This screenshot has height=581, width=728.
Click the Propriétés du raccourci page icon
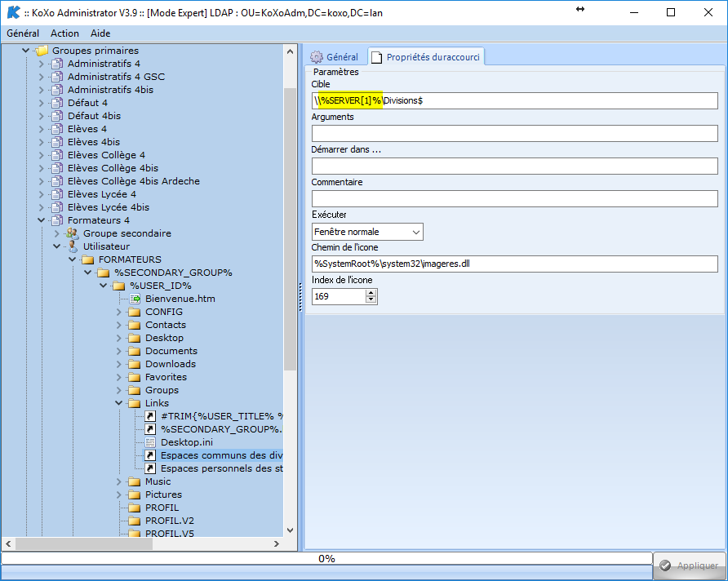click(376, 57)
